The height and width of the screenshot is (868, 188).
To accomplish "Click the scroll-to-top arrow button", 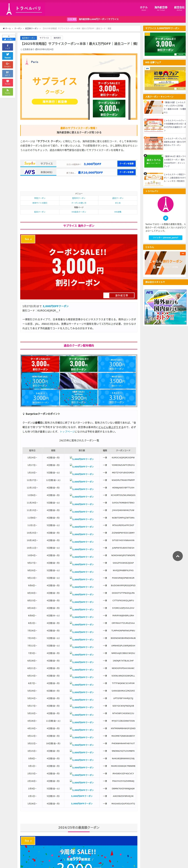I will point(178,556).
